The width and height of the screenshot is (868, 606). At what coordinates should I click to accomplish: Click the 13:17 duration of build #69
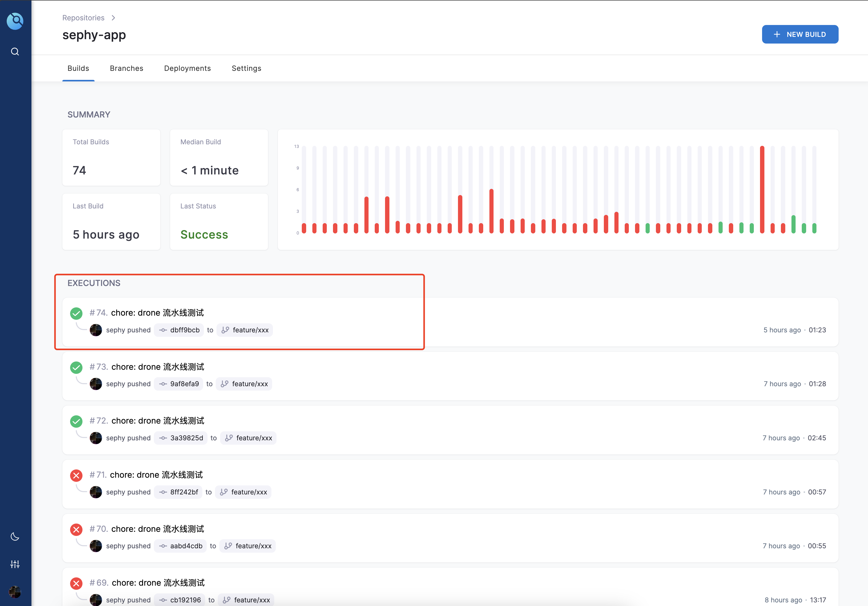[818, 600]
